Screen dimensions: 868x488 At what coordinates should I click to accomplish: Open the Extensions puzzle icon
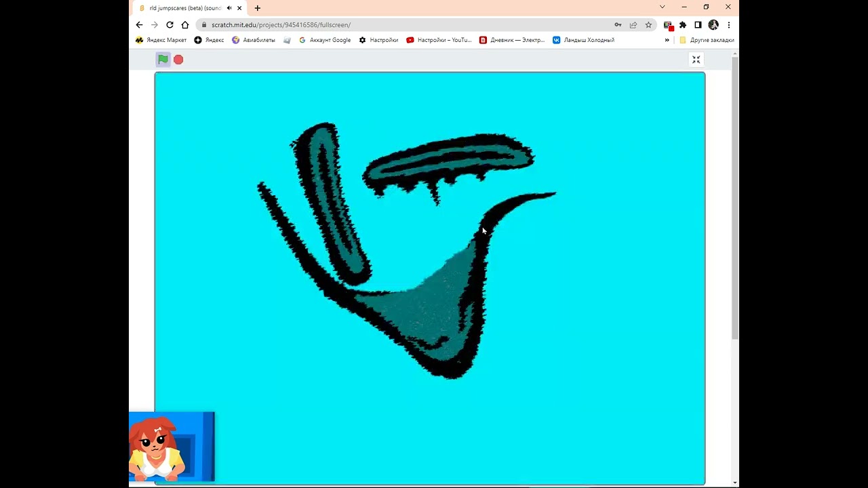coord(683,25)
